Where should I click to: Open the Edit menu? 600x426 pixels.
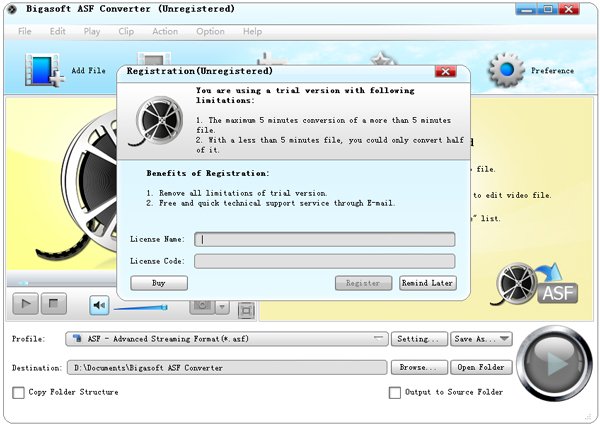tap(57, 31)
